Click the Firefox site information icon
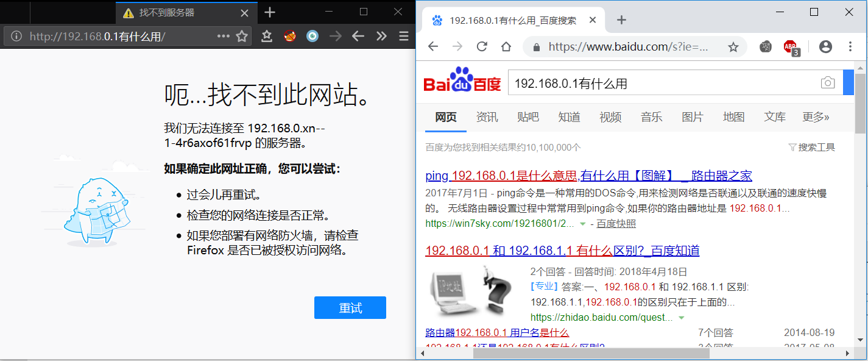 point(16,37)
